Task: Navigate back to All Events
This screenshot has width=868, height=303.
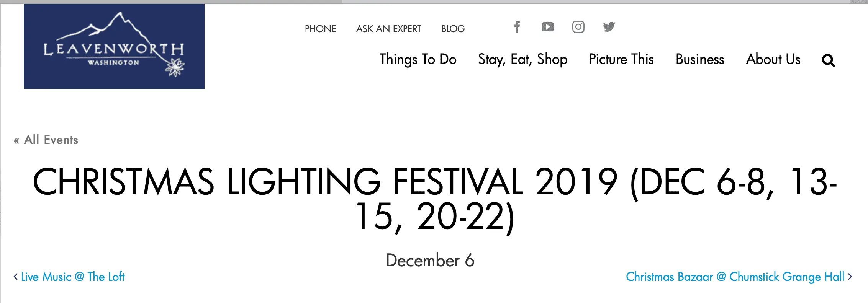Action: pyautogui.click(x=50, y=140)
